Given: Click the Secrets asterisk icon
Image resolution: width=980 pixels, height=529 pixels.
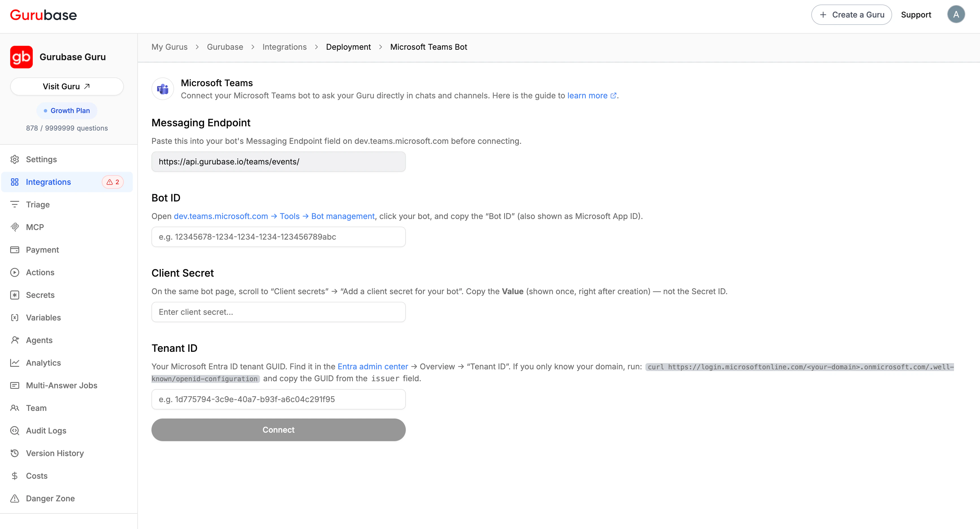Looking at the screenshot, I should [15, 295].
